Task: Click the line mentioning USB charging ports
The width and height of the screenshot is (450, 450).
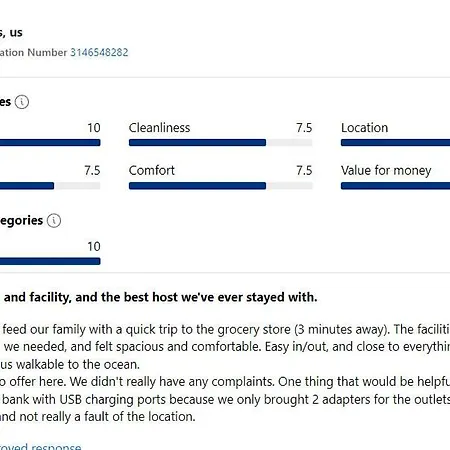Action: (x=225, y=399)
